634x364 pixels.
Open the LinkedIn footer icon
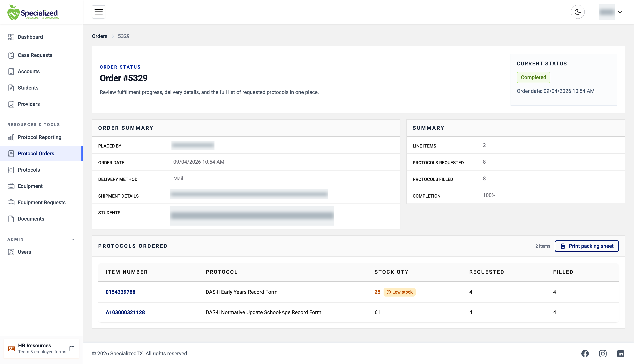pyautogui.click(x=620, y=353)
